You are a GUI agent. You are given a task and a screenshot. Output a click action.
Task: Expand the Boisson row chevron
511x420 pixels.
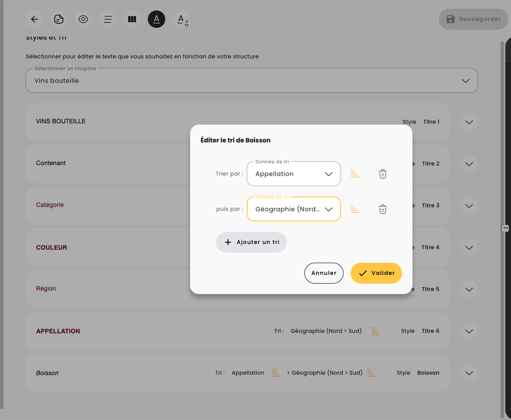[469, 373]
